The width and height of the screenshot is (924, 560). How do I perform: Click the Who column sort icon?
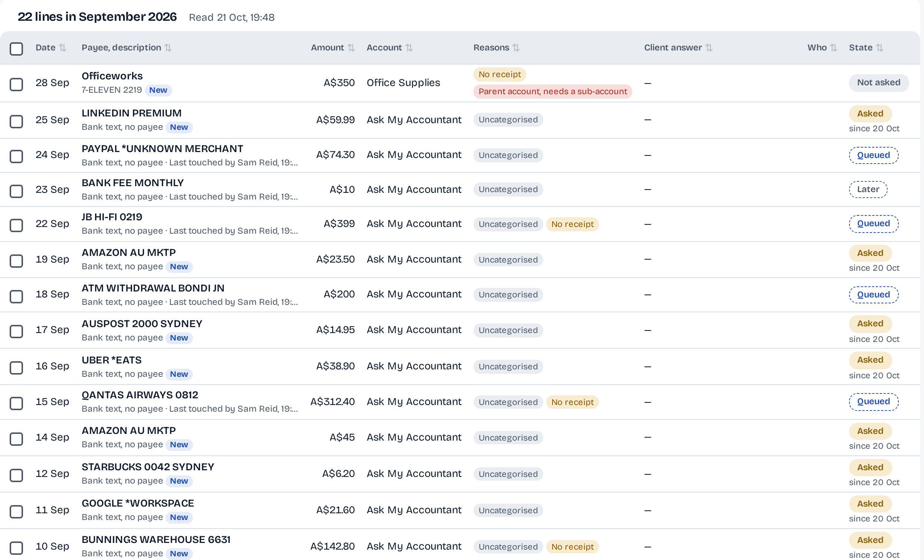[833, 47]
